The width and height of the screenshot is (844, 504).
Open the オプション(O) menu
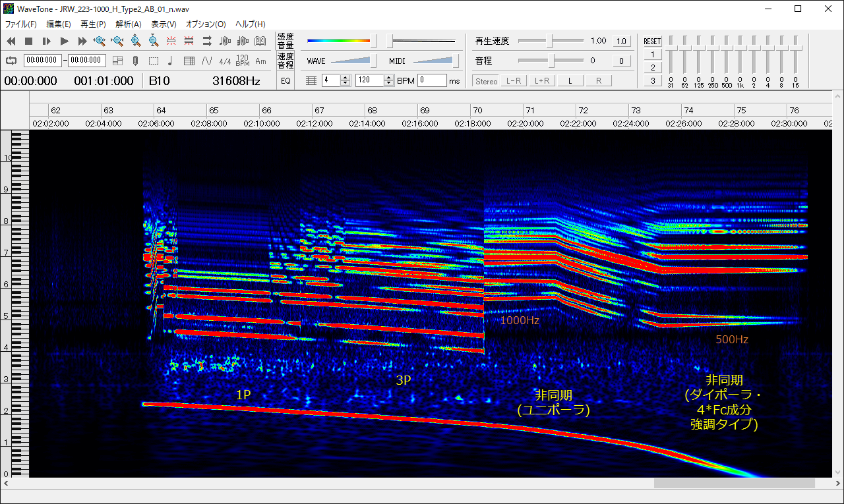coord(206,24)
